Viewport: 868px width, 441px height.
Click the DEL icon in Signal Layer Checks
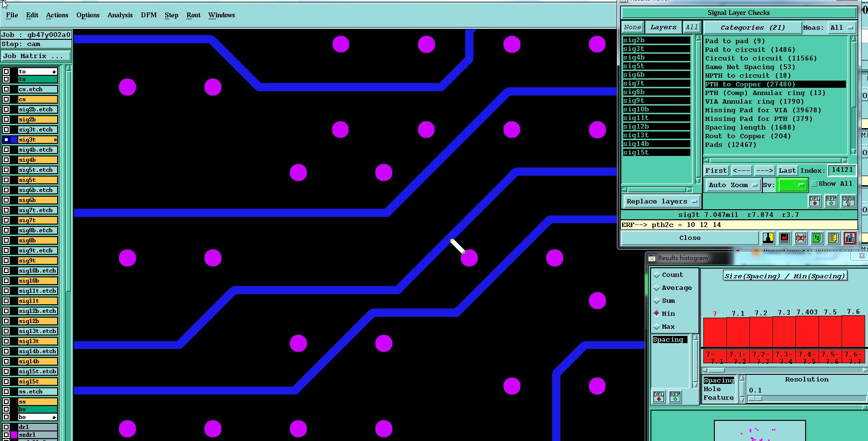815,201
